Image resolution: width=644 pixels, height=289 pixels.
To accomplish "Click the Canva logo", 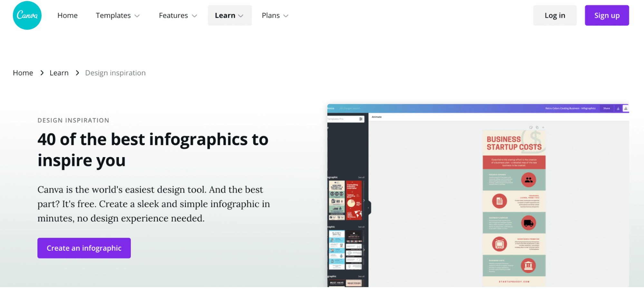I will 27,15.
